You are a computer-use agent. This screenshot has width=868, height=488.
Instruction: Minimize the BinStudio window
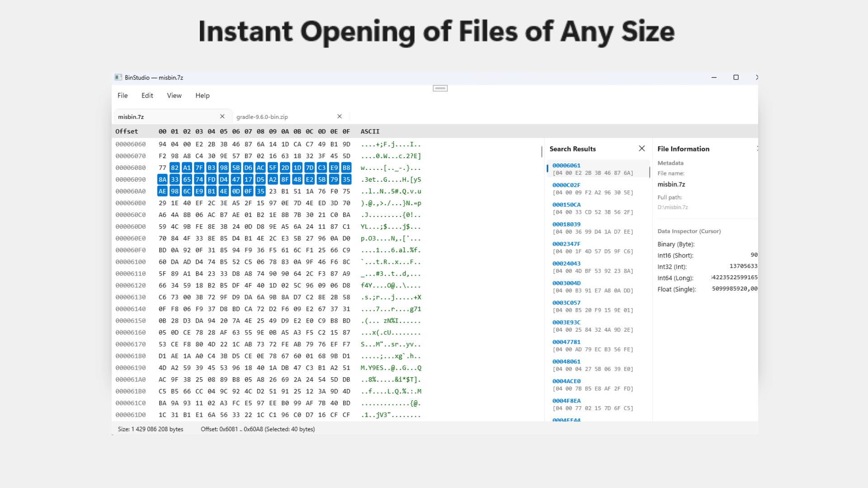[714, 77]
